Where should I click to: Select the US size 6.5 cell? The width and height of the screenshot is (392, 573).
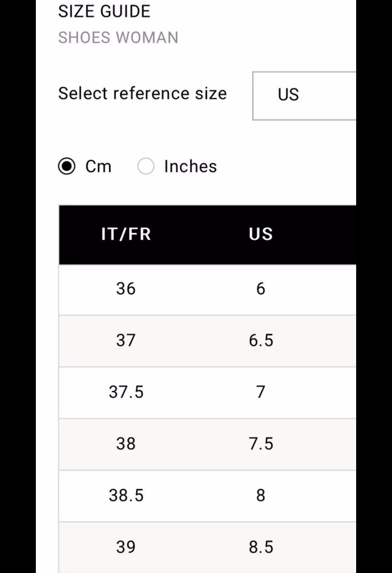point(261,340)
